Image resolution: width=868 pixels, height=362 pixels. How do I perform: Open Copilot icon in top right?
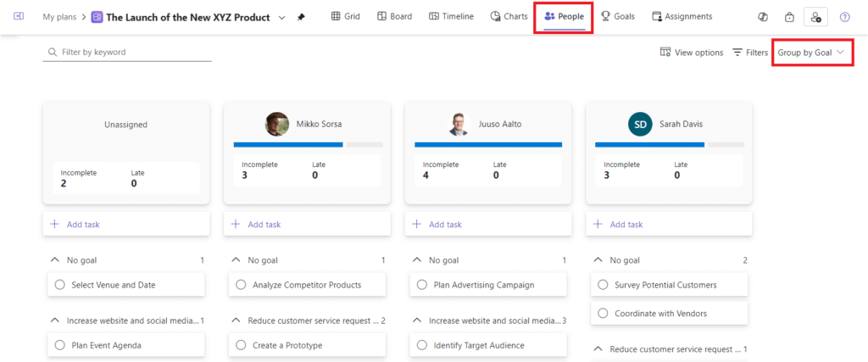762,17
